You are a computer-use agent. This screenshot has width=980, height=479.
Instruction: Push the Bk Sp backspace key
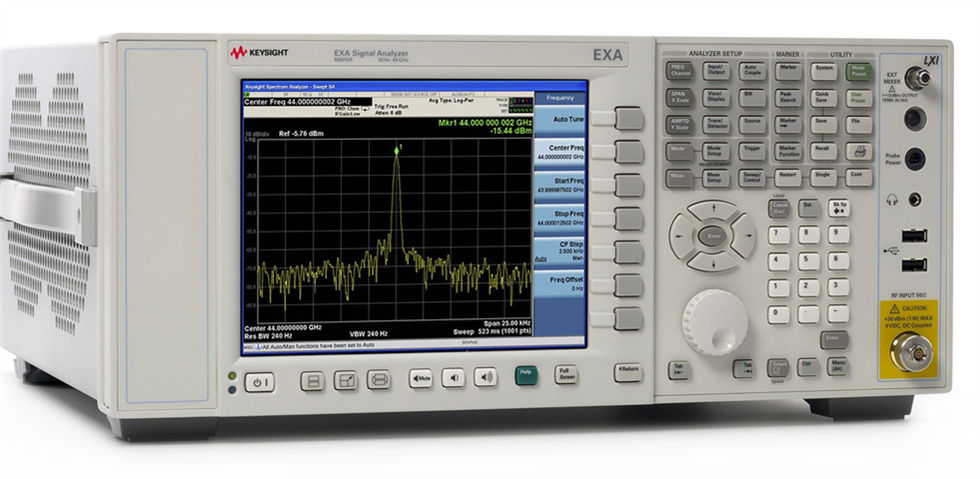point(838,209)
